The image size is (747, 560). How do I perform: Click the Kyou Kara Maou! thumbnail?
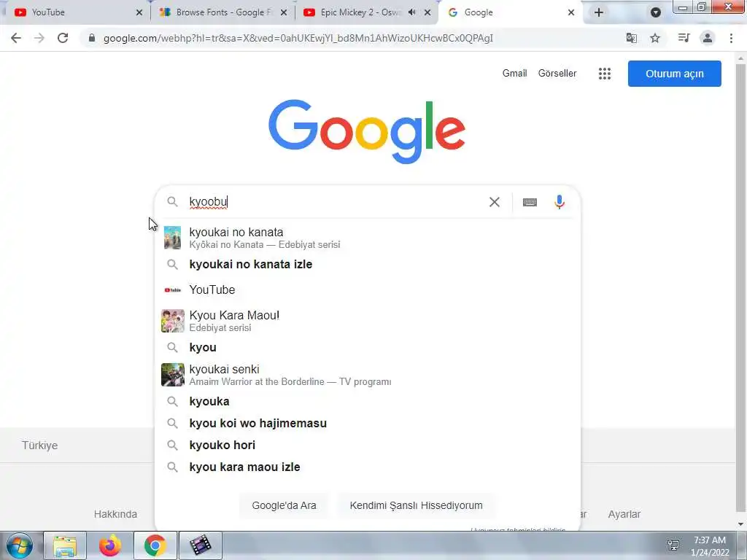[172, 321]
